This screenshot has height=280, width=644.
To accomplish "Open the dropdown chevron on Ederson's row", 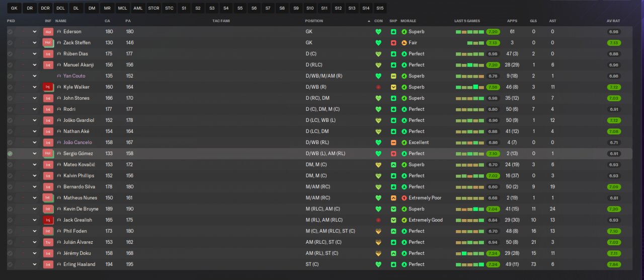I will [x=35, y=32].
